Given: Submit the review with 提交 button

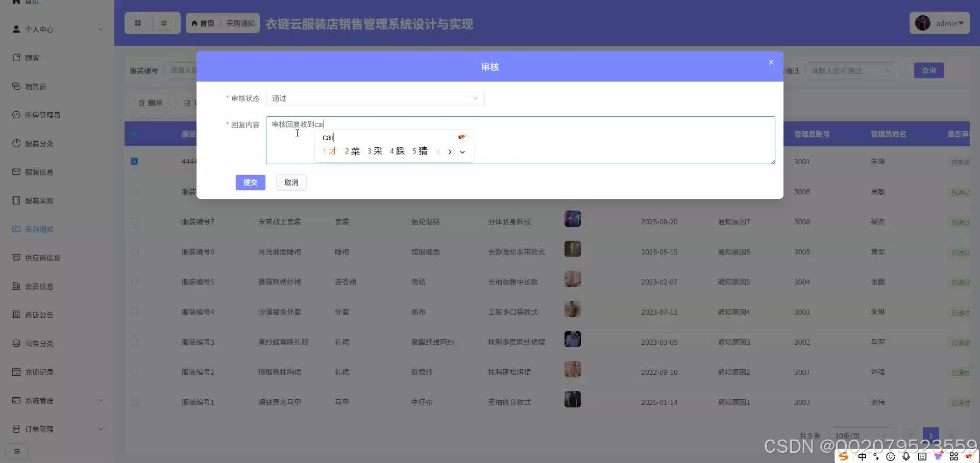Looking at the screenshot, I should pyautogui.click(x=251, y=183).
